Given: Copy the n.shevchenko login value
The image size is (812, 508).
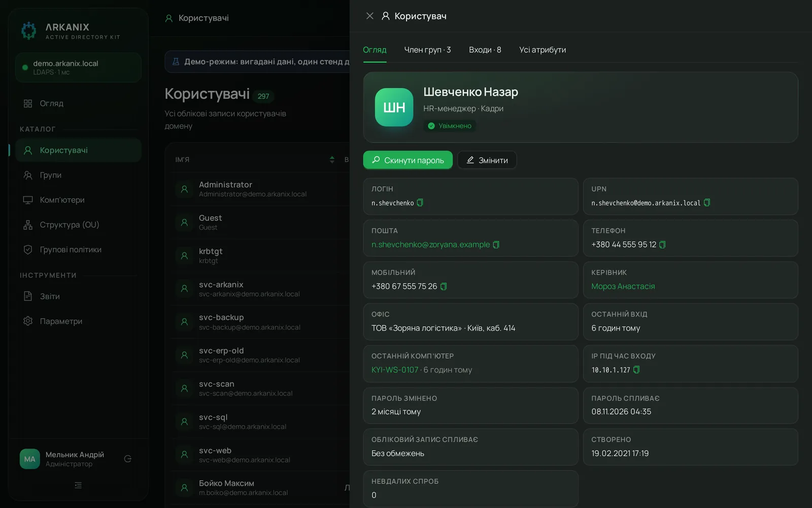Looking at the screenshot, I should tap(420, 203).
